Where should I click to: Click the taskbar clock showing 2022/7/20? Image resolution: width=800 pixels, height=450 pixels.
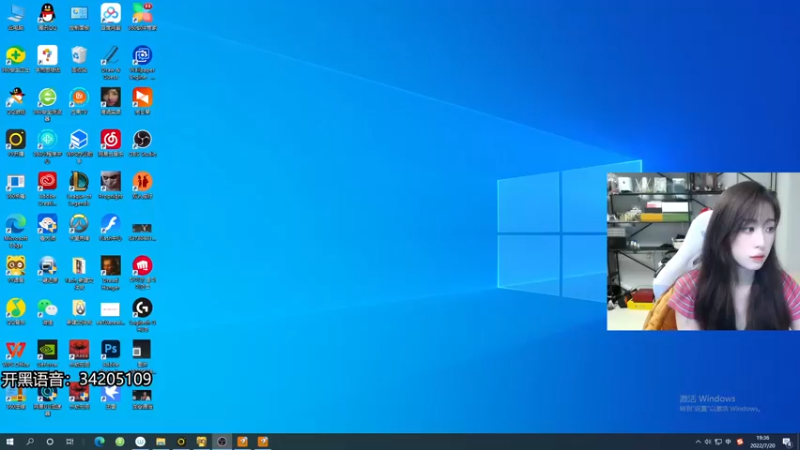pyautogui.click(x=763, y=442)
